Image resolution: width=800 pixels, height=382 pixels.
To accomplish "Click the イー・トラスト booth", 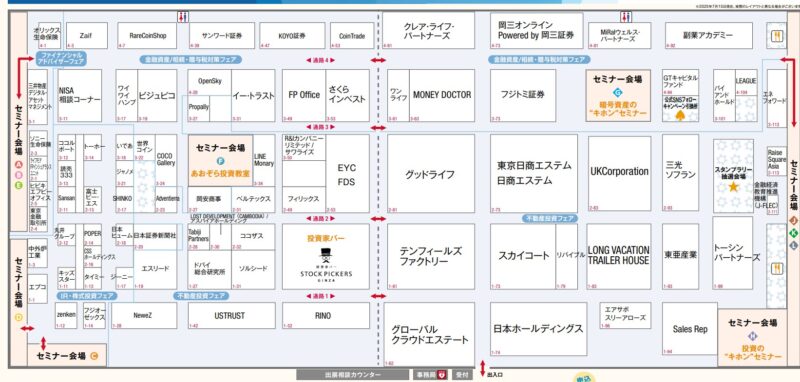I will 253,95.
